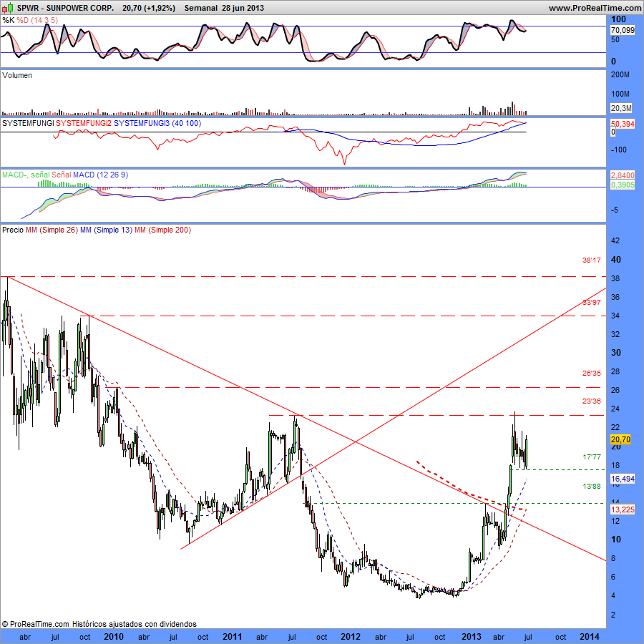The height and width of the screenshot is (644, 644).
Task: Click the current price tag 20,70
Action: [x=620, y=439]
